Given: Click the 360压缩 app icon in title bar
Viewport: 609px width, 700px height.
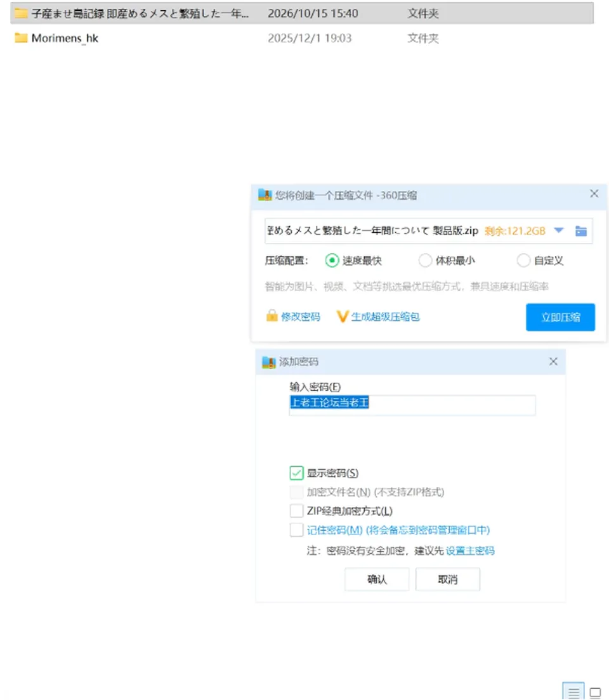Looking at the screenshot, I should pyautogui.click(x=265, y=195).
